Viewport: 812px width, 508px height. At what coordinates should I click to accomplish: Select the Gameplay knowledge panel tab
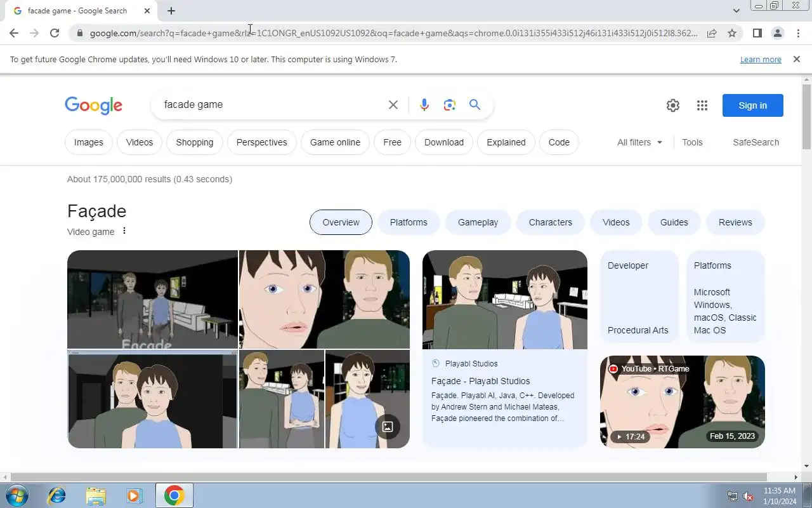click(x=478, y=222)
